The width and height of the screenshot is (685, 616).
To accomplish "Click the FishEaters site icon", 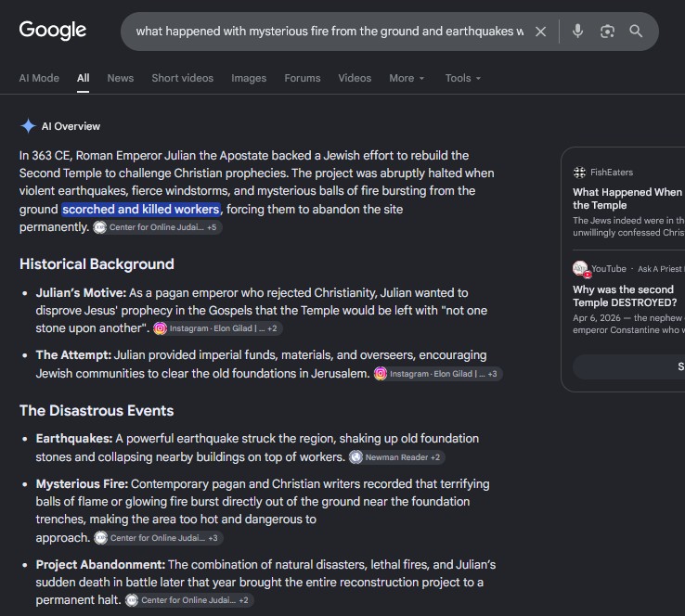I will 579,173.
